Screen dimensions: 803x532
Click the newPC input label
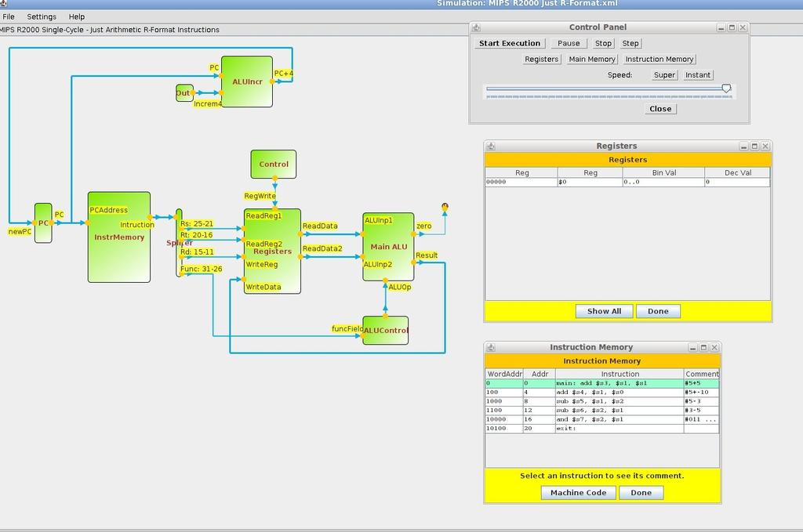tap(20, 232)
